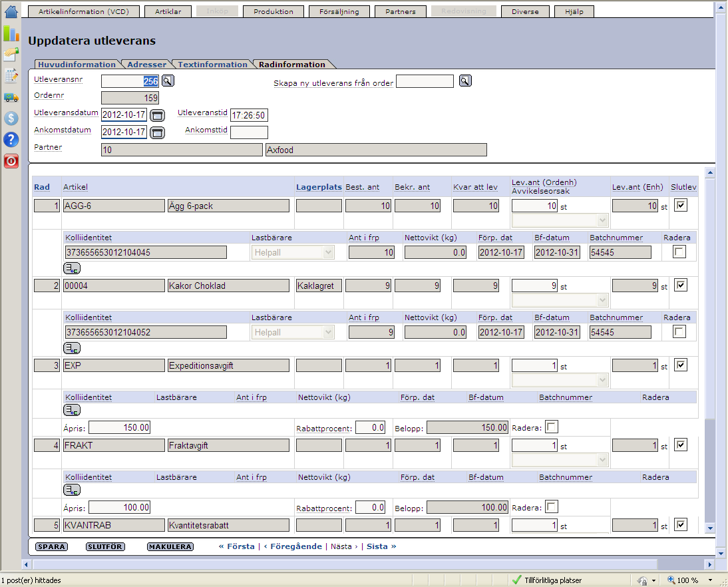Open the Diverse menu
728x587 pixels.
(525, 11)
